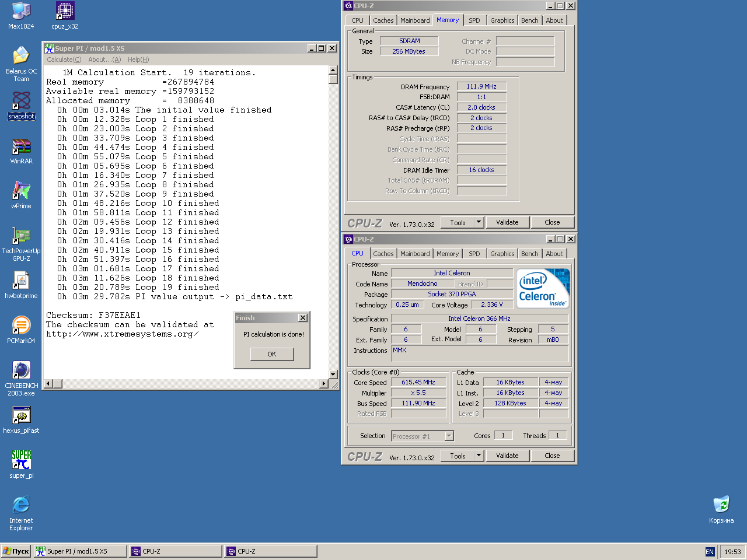Screen dimensions: 747x560
Task: Open the Корзина recycle bin icon
Action: point(721,510)
